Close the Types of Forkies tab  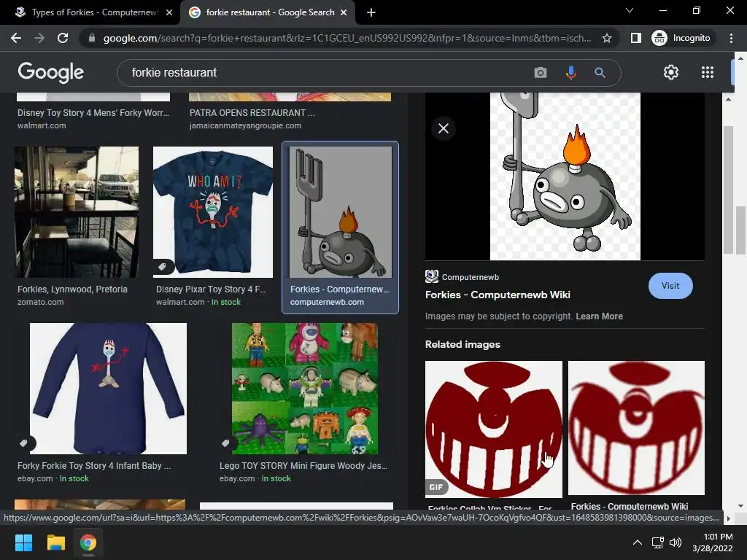pos(169,13)
